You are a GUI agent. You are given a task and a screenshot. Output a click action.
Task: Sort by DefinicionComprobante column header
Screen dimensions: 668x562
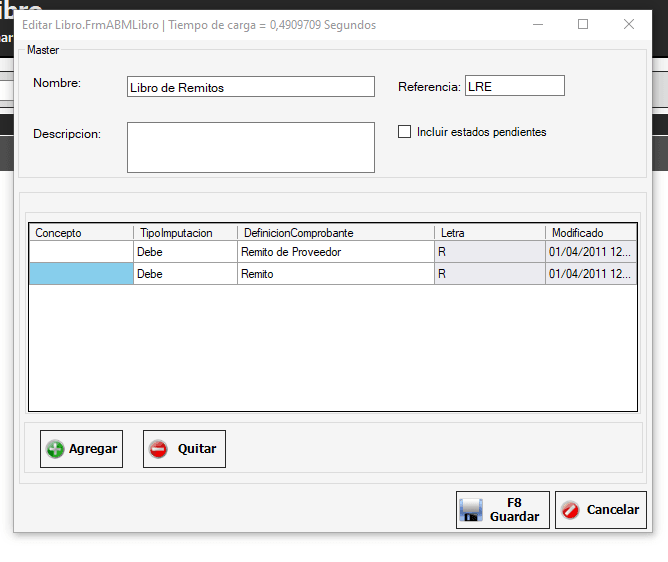[x=335, y=233]
